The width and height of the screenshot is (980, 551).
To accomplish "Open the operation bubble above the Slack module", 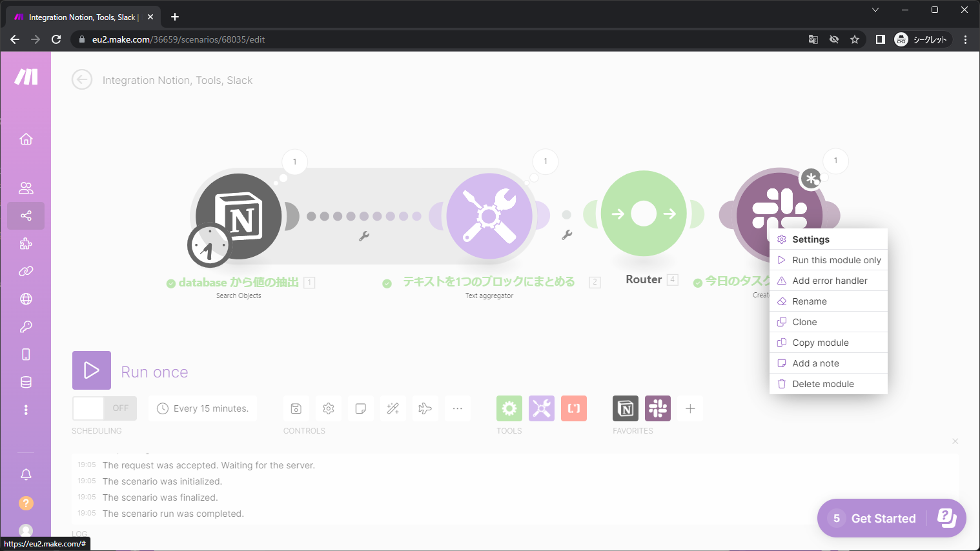I will (x=835, y=160).
